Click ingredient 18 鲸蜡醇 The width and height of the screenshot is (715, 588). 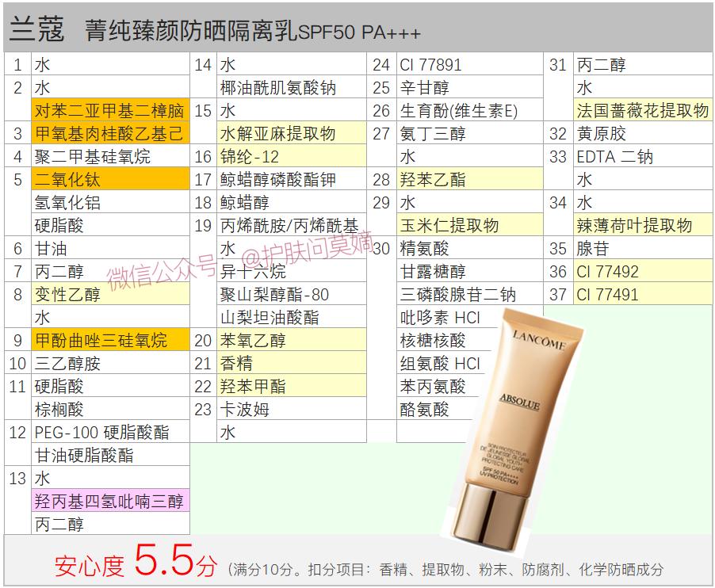coord(292,202)
